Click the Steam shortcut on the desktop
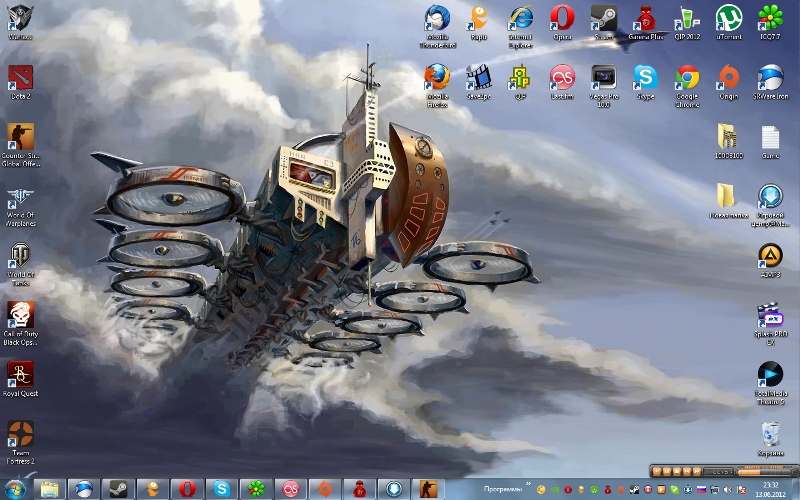 pyautogui.click(x=604, y=23)
